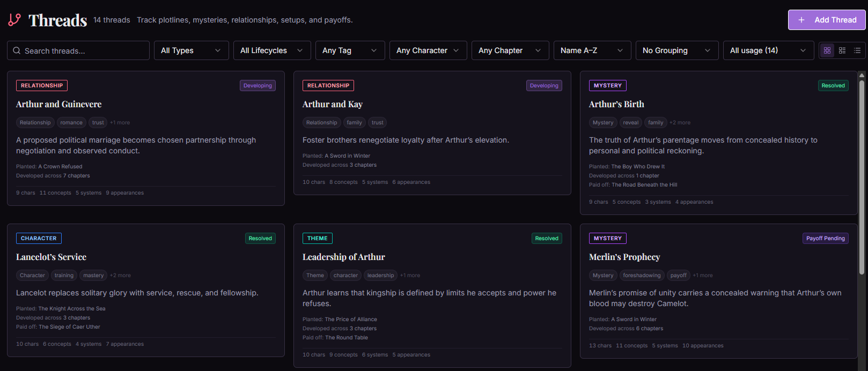868x371 pixels.
Task: Click the search magnifier icon
Action: click(x=17, y=50)
